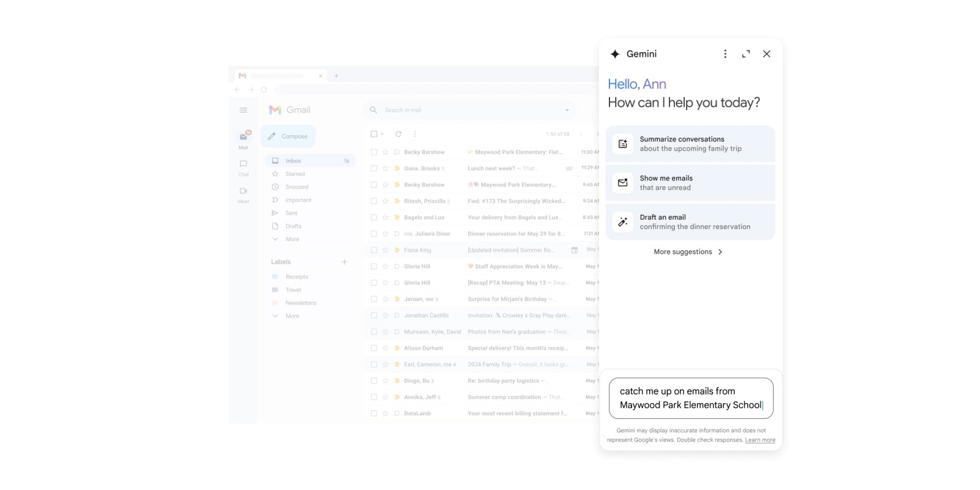Expand More suggestions in Gemini panel
This screenshot has width=980, height=490.
[x=688, y=252]
